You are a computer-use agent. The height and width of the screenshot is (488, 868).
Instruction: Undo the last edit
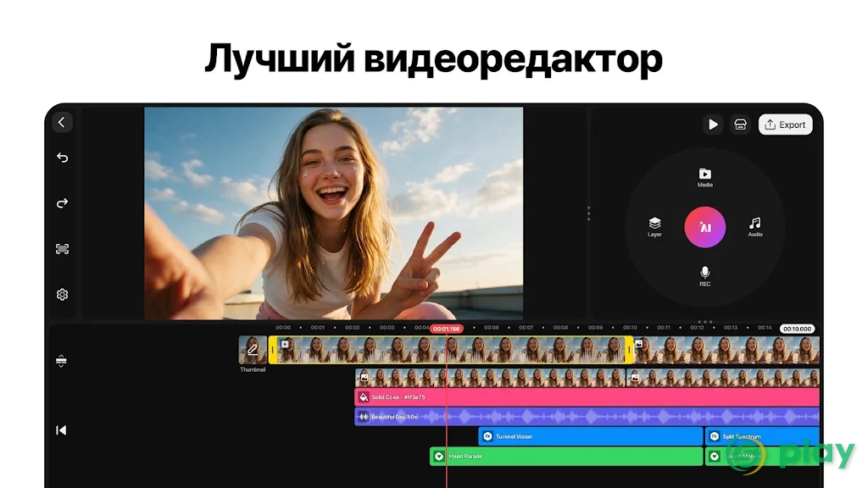click(x=62, y=158)
